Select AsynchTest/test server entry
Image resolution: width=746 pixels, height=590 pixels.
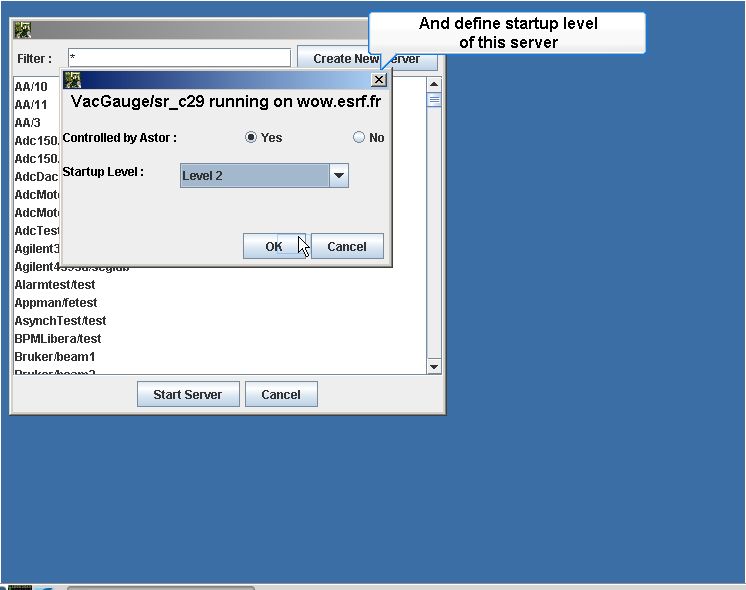coord(60,321)
